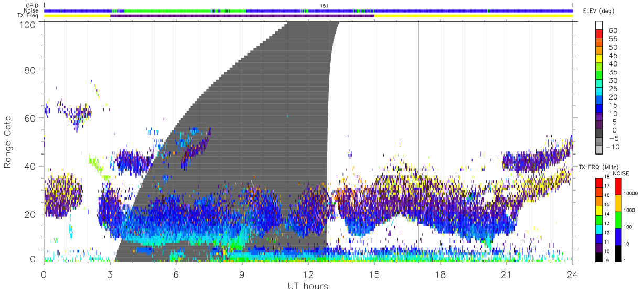The width and height of the screenshot is (644, 297).
Task: Click the purple segment of the TX Freq bar
Action: (242, 16)
